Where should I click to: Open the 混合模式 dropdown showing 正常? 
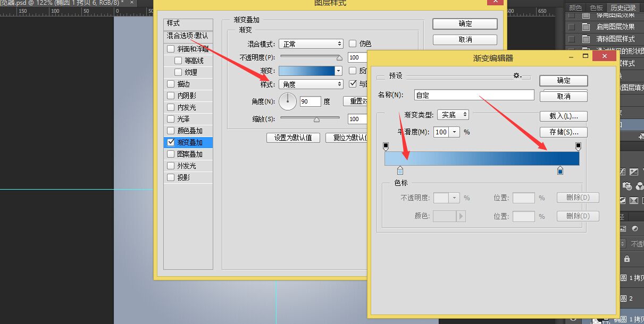311,44
